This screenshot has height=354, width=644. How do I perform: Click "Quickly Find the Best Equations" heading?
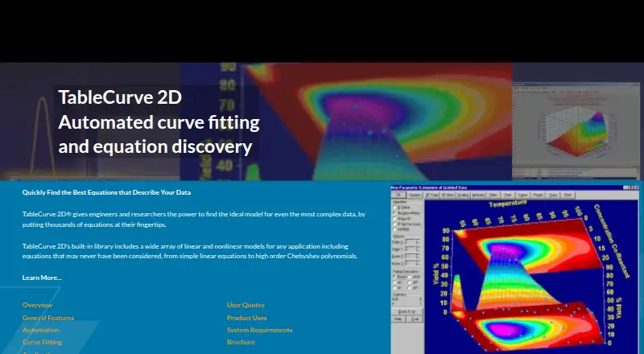(x=106, y=192)
